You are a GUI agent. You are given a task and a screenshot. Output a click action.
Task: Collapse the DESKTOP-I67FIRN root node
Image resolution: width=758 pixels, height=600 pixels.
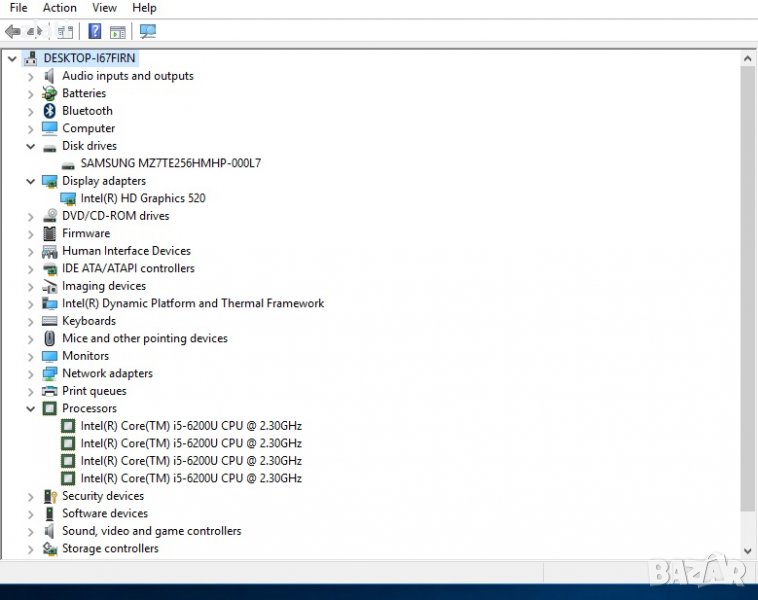point(12,59)
